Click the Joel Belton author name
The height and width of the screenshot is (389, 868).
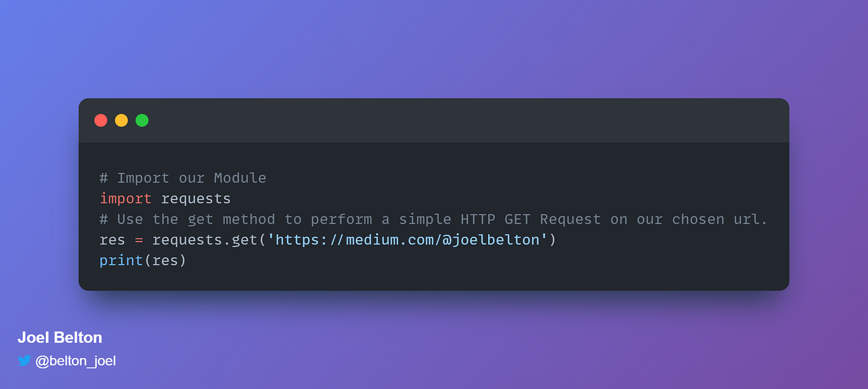click(x=60, y=338)
